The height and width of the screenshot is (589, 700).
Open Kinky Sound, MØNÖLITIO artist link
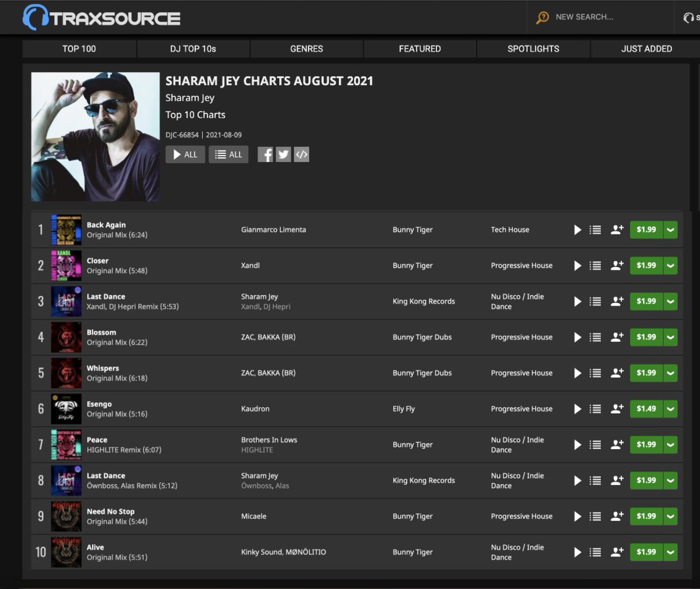(283, 552)
